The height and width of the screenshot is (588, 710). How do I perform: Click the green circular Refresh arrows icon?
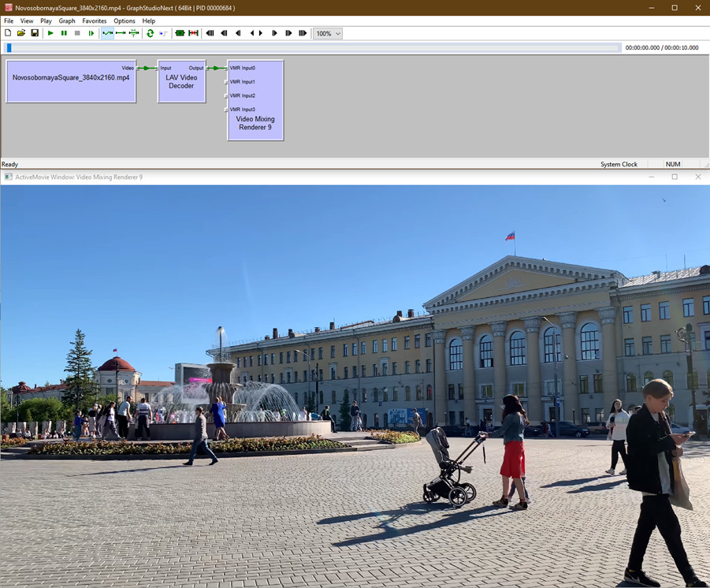coord(150,33)
